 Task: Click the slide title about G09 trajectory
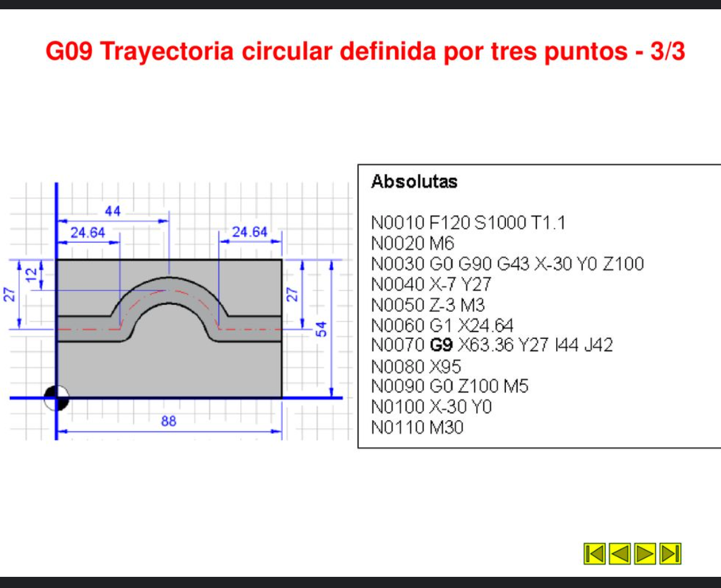click(360, 54)
